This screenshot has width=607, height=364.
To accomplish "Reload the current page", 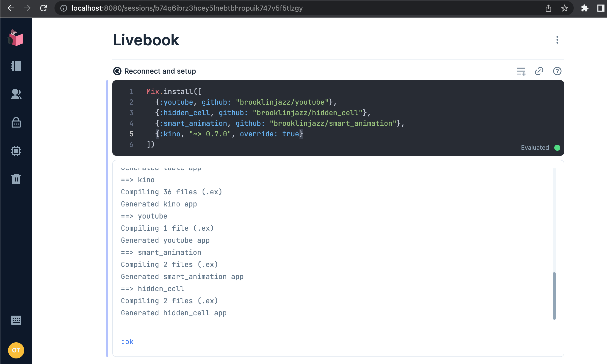I will click(43, 8).
